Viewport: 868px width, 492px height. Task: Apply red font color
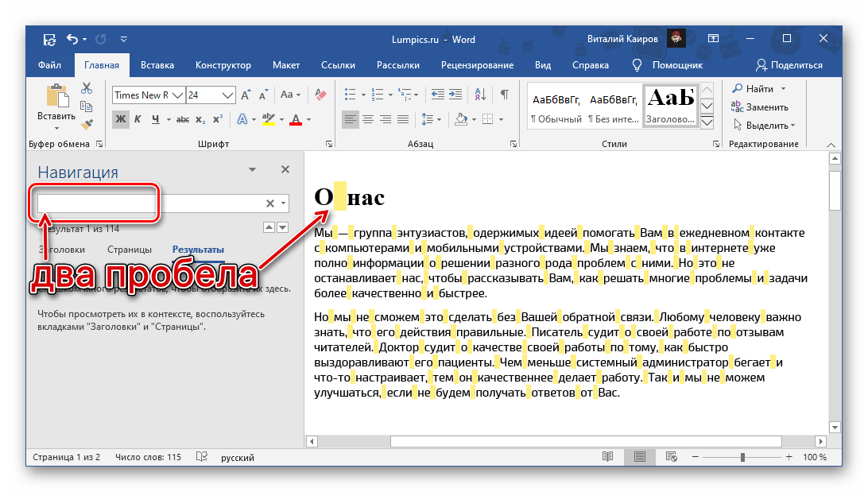(296, 119)
